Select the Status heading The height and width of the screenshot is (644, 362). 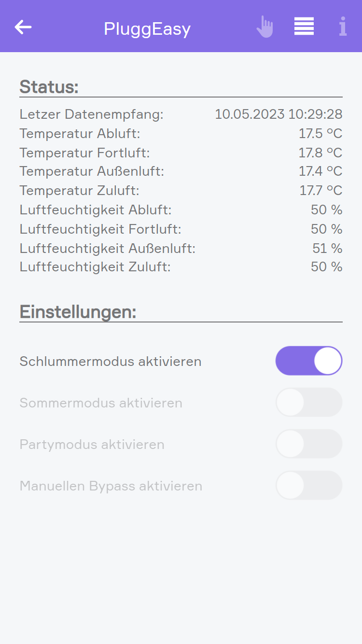[x=49, y=87]
